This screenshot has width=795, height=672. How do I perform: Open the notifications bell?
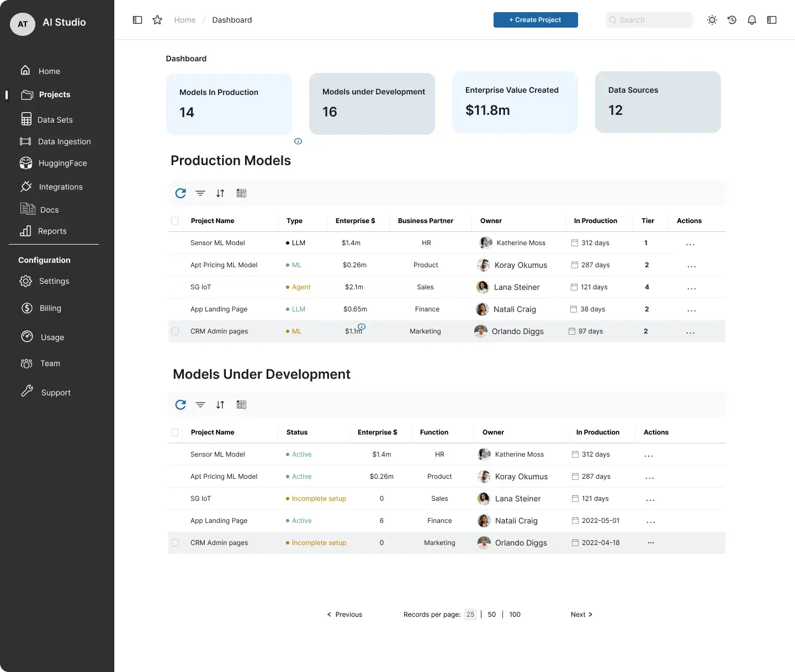point(752,20)
